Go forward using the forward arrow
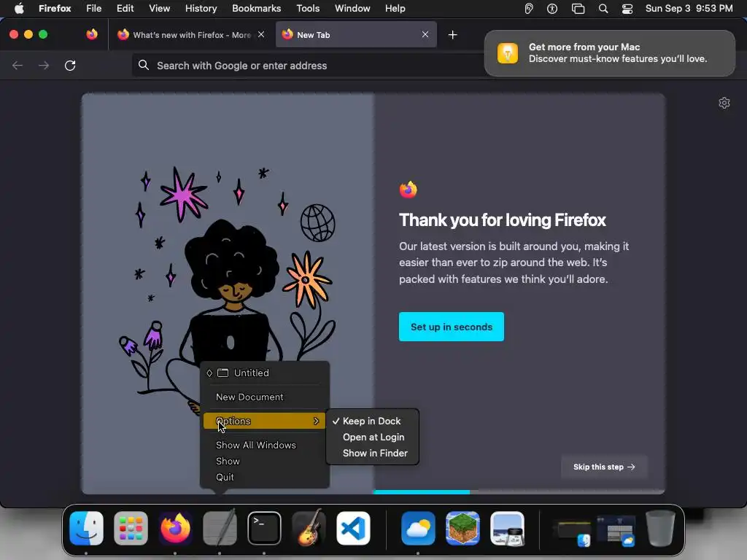The height and width of the screenshot is (560, 747). [x=44, y=65]
